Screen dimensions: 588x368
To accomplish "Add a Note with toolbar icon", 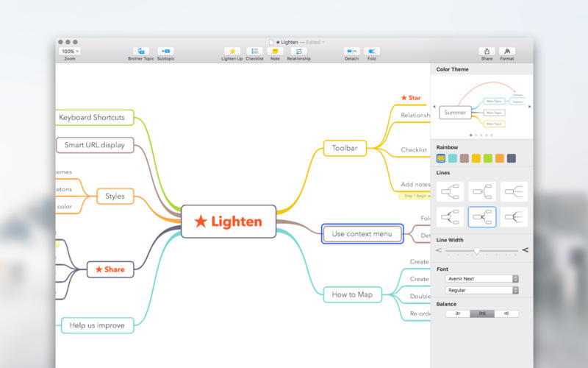I will pyautogui.click(x=275, y=51).
